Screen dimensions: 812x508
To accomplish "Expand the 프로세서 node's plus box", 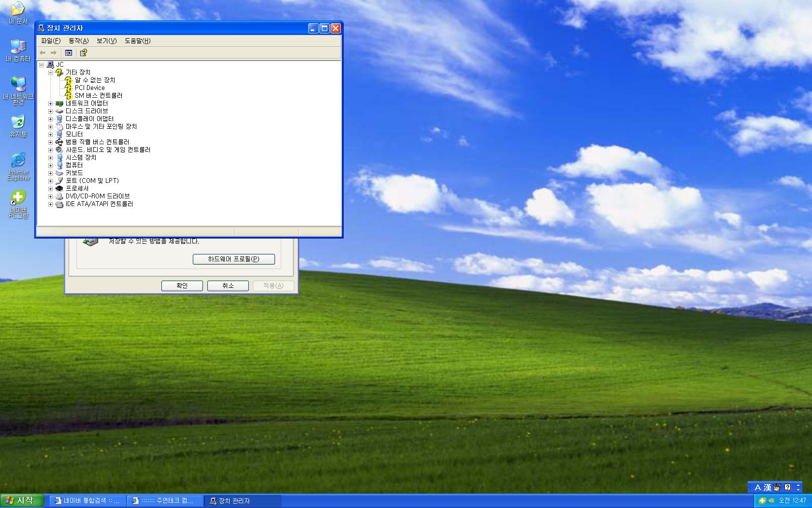I will (x=50, y=189).
